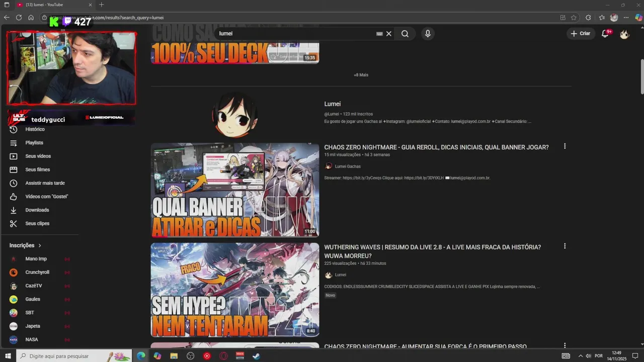Viewport: 644px width, 362px height.
Task: Open options for the Aumentar Sua Força video
Action: point(565,345)
